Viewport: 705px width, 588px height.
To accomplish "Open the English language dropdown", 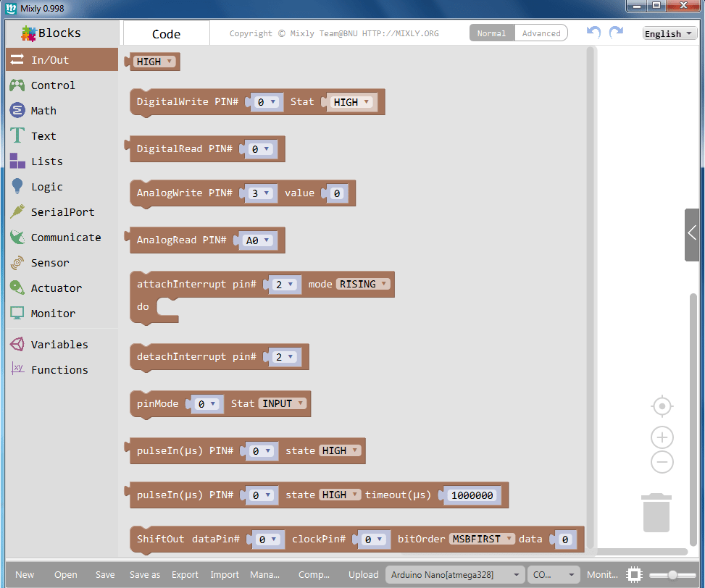I will 669,34.
